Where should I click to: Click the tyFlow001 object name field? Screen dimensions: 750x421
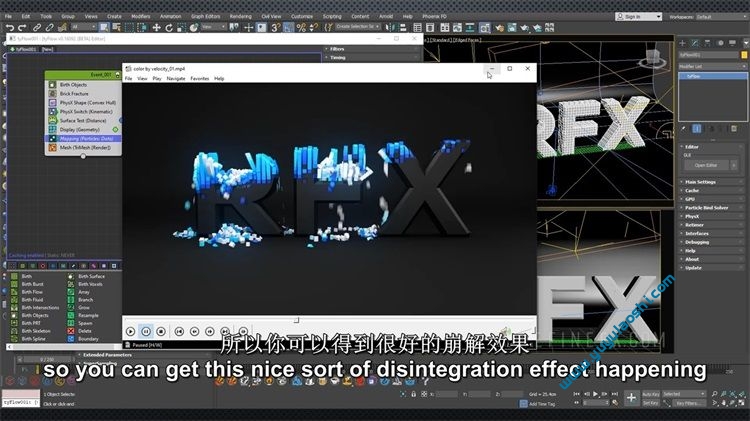coord(709,55)
